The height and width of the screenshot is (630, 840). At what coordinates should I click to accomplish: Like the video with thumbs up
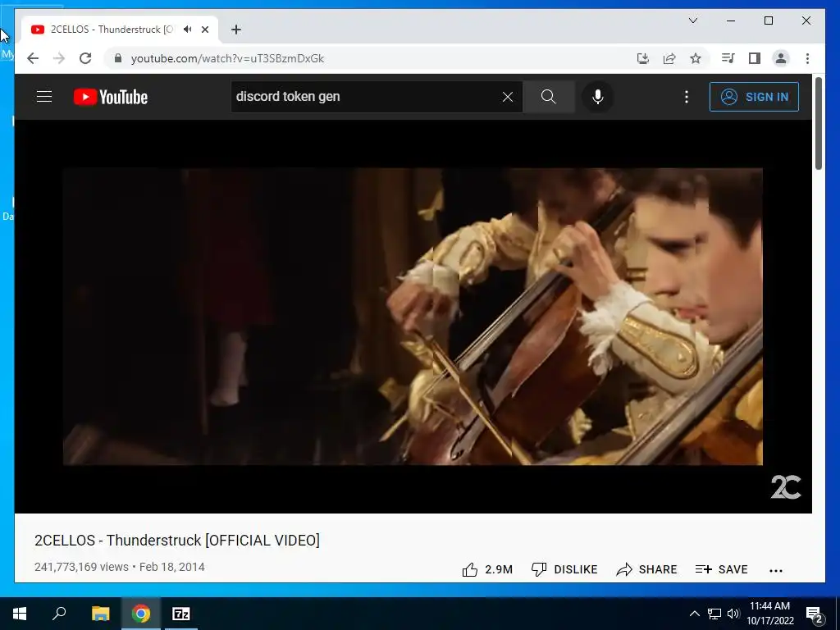(x=487, y=569)
